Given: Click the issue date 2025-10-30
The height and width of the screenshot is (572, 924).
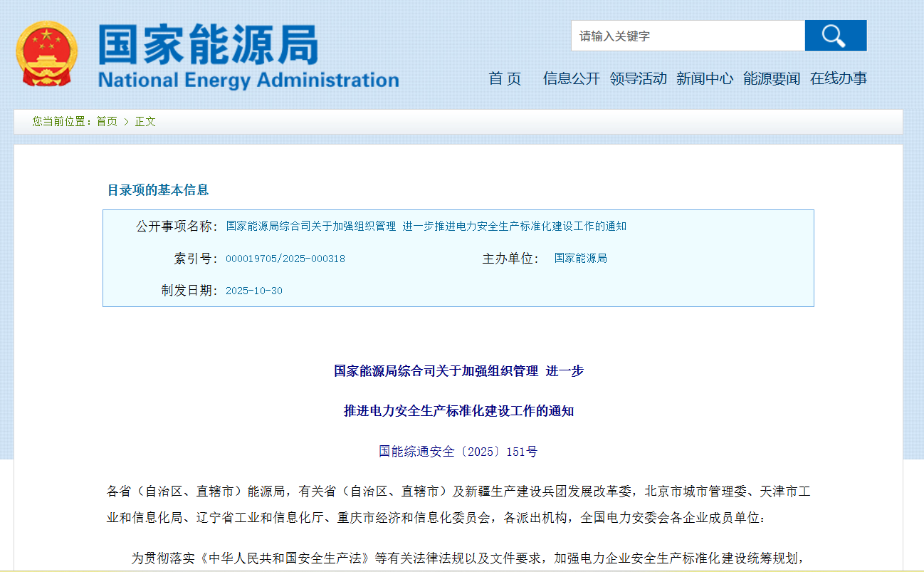Looking at the screenshot, I should click(253, 291).
